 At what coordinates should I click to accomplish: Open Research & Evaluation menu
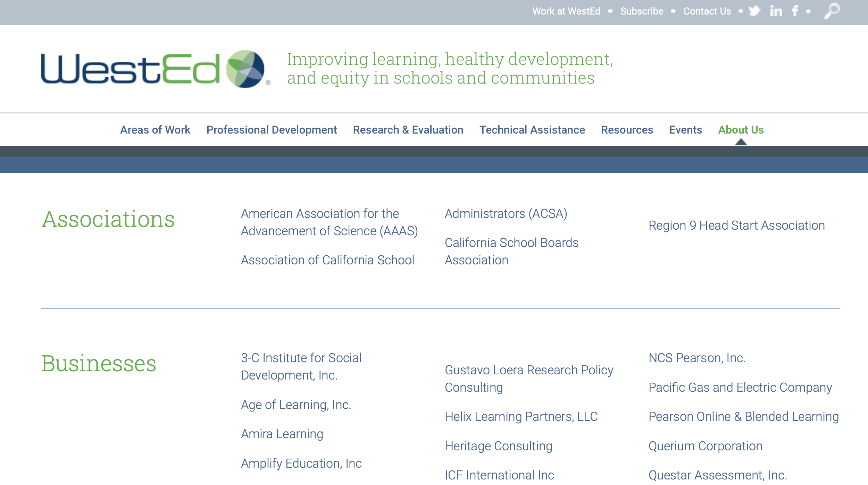408,130
